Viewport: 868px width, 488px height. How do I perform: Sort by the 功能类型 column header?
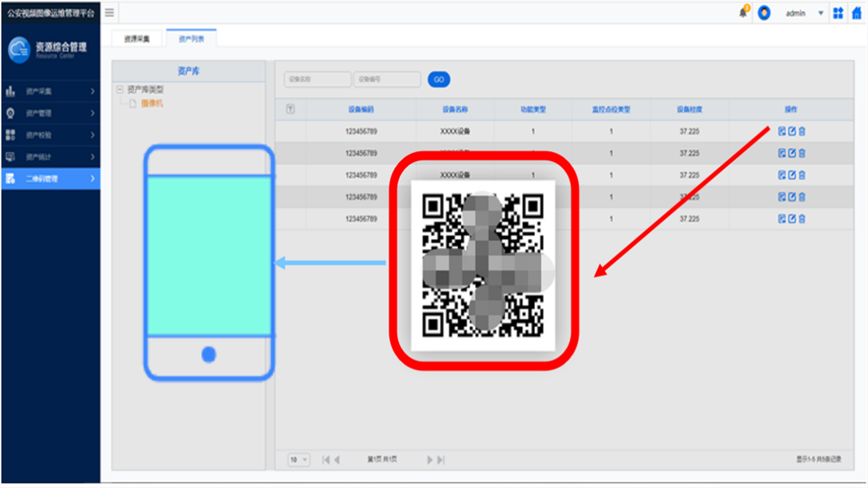coord(533,109)
